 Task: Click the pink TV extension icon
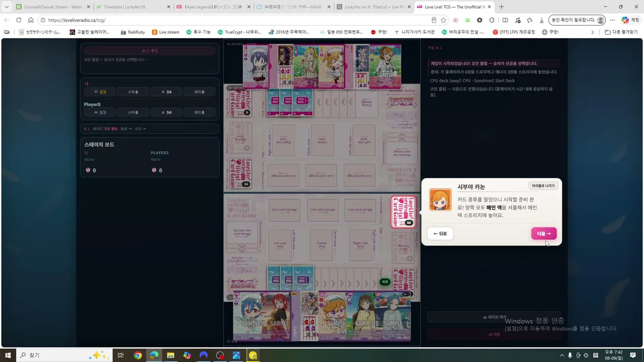pyautogui.click(x=455, y=20)
